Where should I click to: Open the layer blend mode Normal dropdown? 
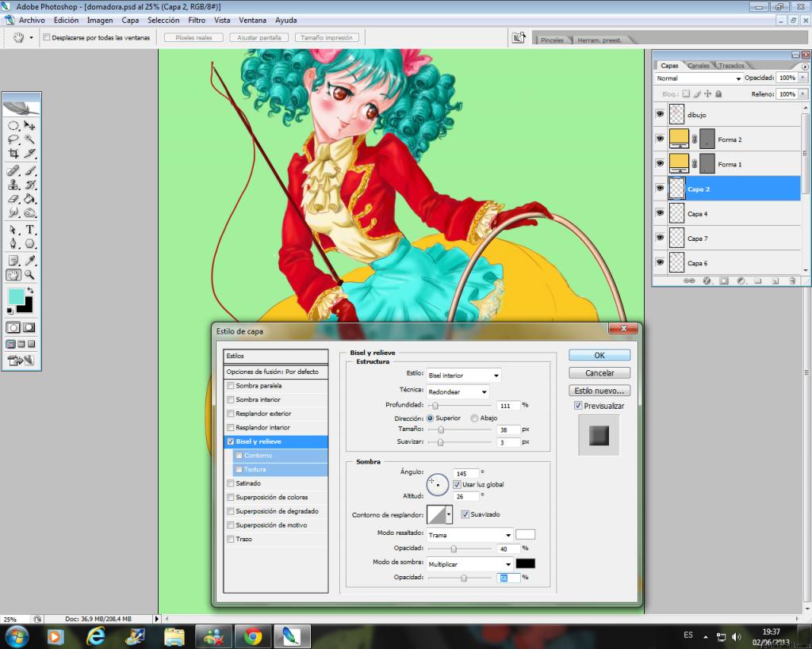698,78
